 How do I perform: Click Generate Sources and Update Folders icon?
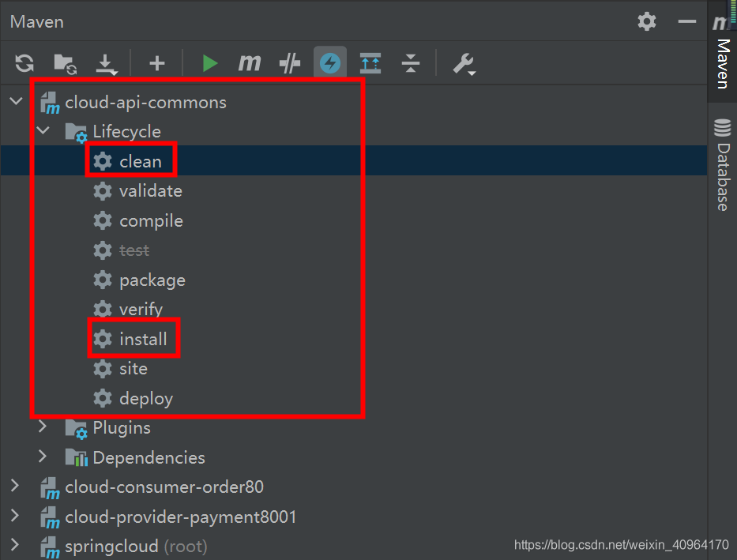(x=65, y=63)
